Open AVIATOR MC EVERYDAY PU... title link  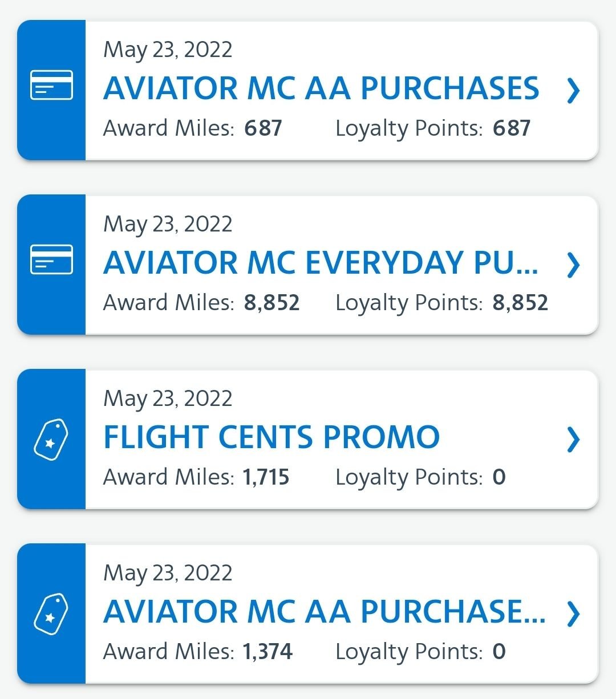(321, 263)
